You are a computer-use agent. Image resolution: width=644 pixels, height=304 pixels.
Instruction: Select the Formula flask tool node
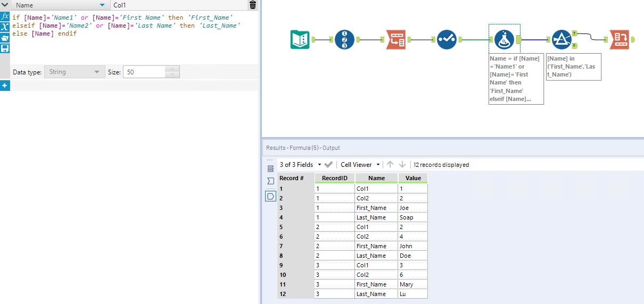(x=504, y=39)
